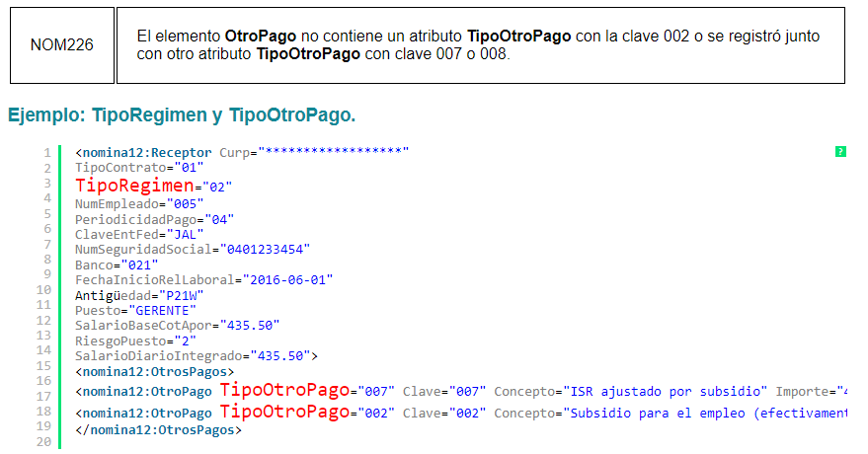Click the 'Ejemplo: TipoRegimen y TipoOtroPago' heading
Viewport: 868px width, 454px height.
[x=181, y=115]
